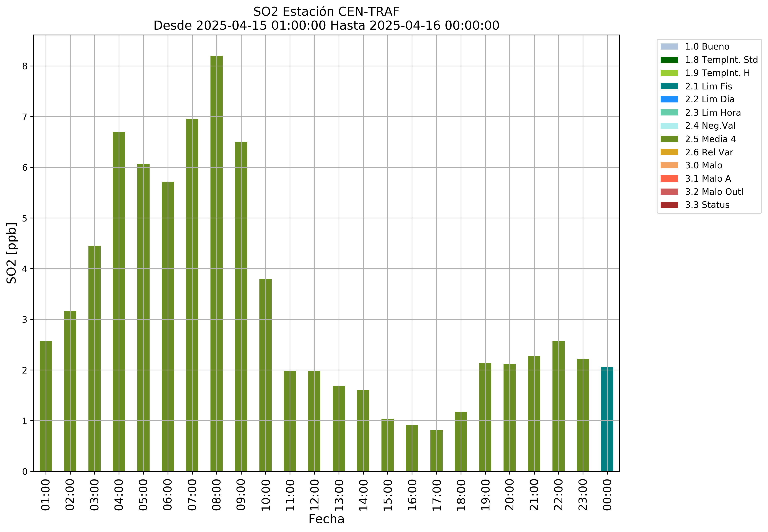This screenshot has height=532, width=768.
Task: Click the bar for 19:00
Action: (x=485, y=417)
